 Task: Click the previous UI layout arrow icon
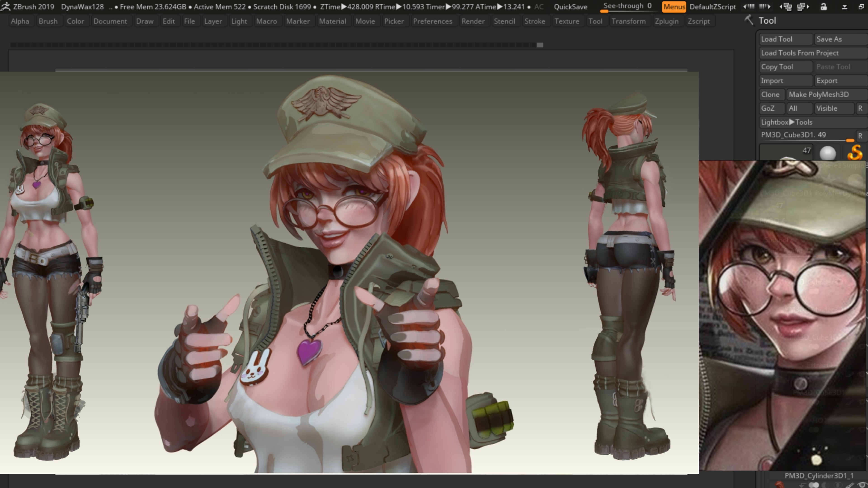tap(786, 7)
